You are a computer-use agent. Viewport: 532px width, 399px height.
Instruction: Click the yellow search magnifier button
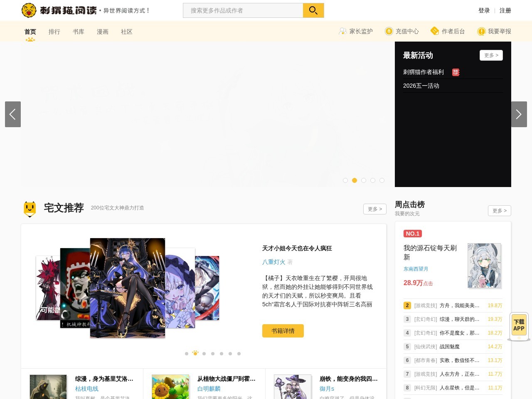pyautogui.click(x=313, y=10)
